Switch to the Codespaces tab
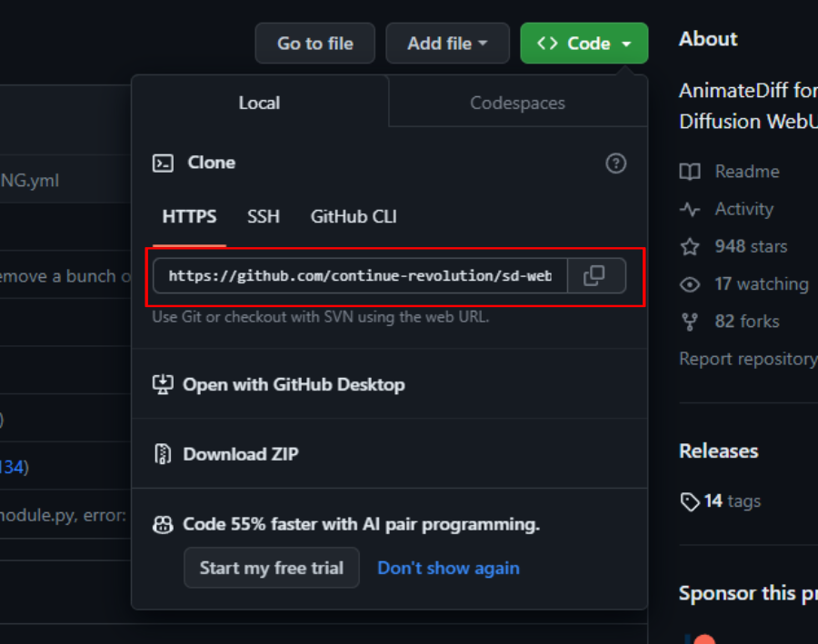Screen dimensions: 818x644 (517, 103)
